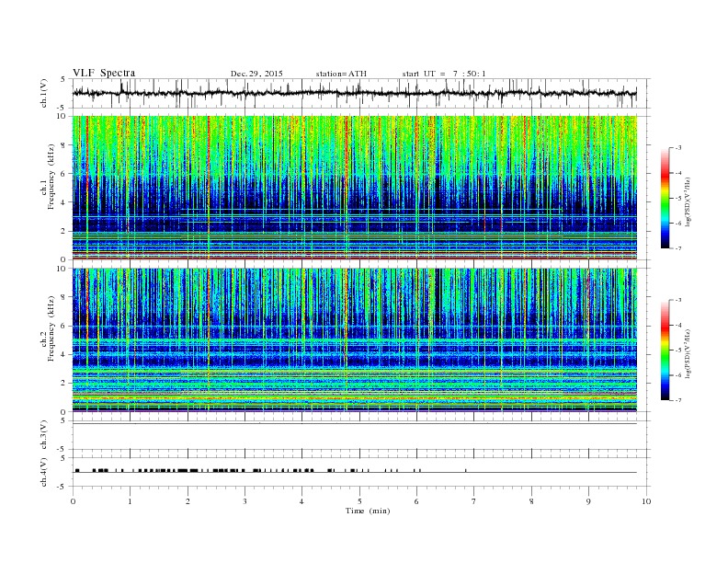Click the ch.3 flat line trace
This screenshot has height=563, width=728.
(x=354, y=423)
